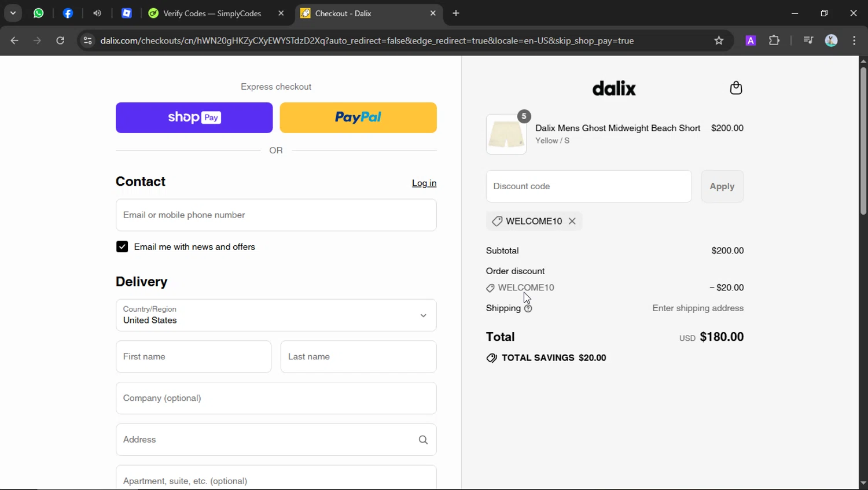
Task: Go back to previous page
Action: pyautogui.click(x=14, y=40)
